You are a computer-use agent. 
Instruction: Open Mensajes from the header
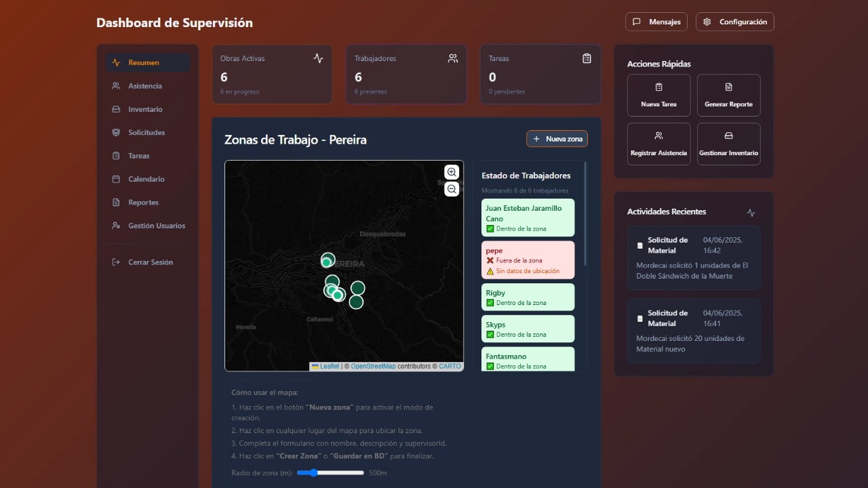(x=656, y=22)
